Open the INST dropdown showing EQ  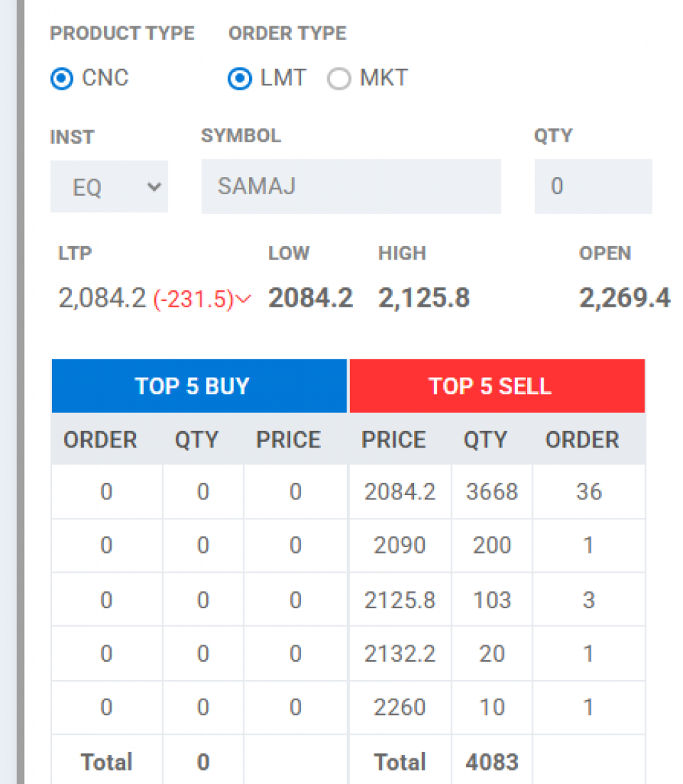click(x=109, y=187)
